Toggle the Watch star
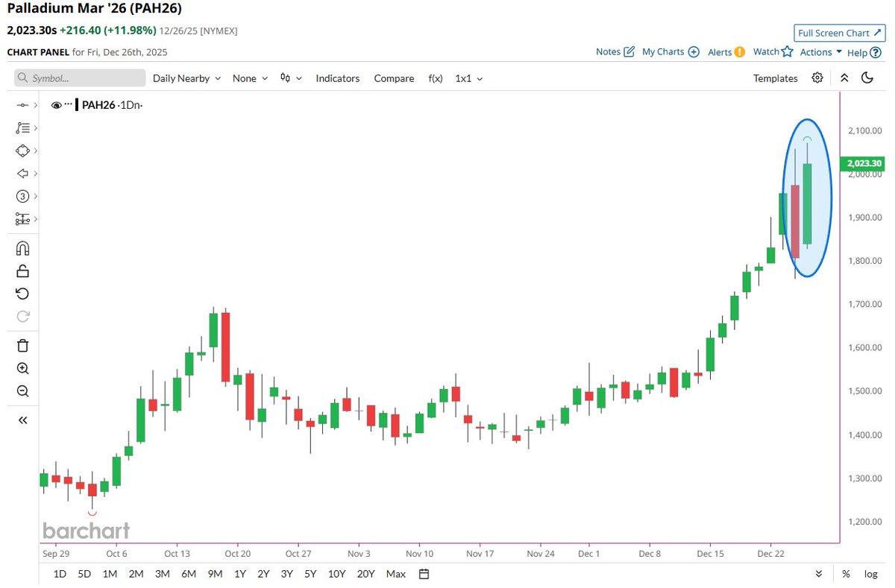 pos(787,51)
